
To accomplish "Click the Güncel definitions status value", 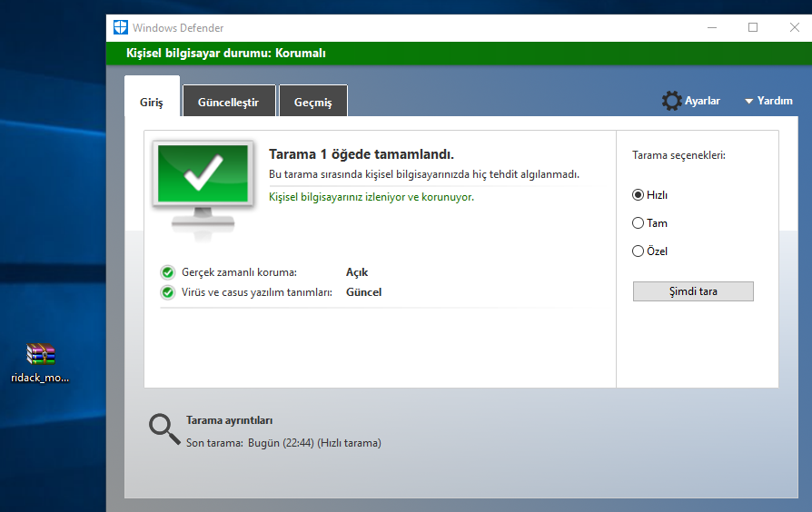I will pyautogui.click(x=363, y=292).
